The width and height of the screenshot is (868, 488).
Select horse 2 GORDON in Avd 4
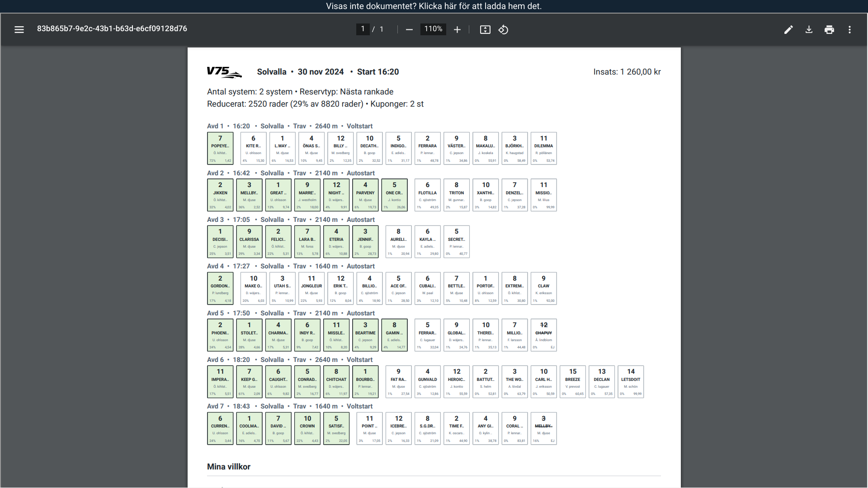tap(220, 288)
